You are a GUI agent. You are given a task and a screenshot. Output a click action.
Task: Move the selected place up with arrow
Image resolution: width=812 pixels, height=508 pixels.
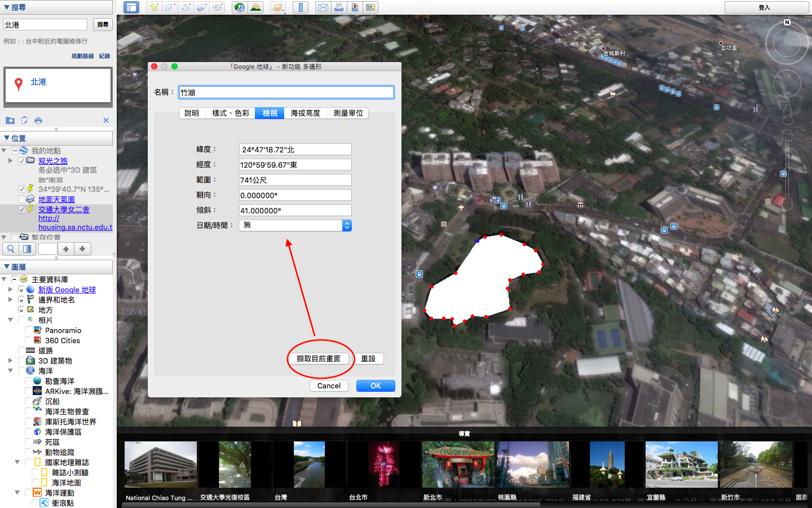pyautogui.click(x=66, y=249)
